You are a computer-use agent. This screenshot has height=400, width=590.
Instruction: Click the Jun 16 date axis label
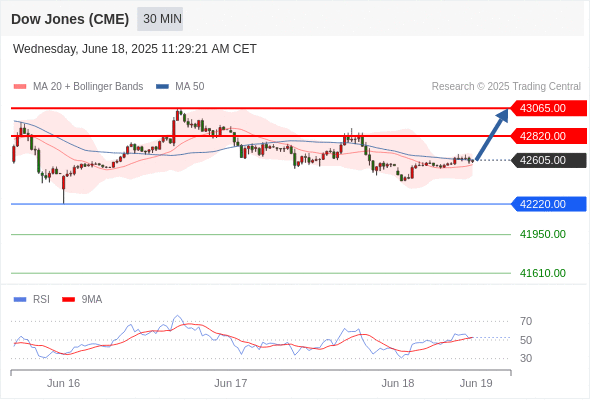click(64, 383)
